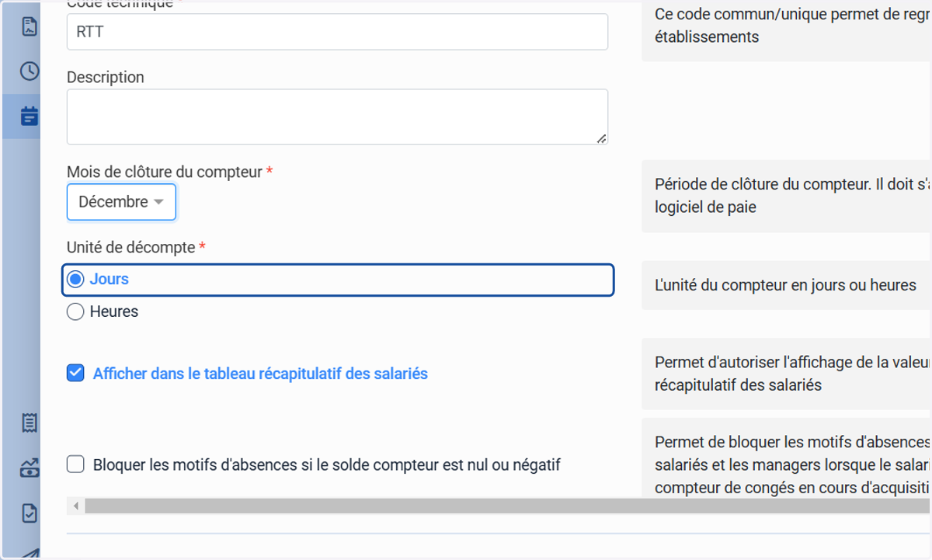
Task: Check Bloquer les motifs d'absences checkbox
Action: tap(75, 464)
